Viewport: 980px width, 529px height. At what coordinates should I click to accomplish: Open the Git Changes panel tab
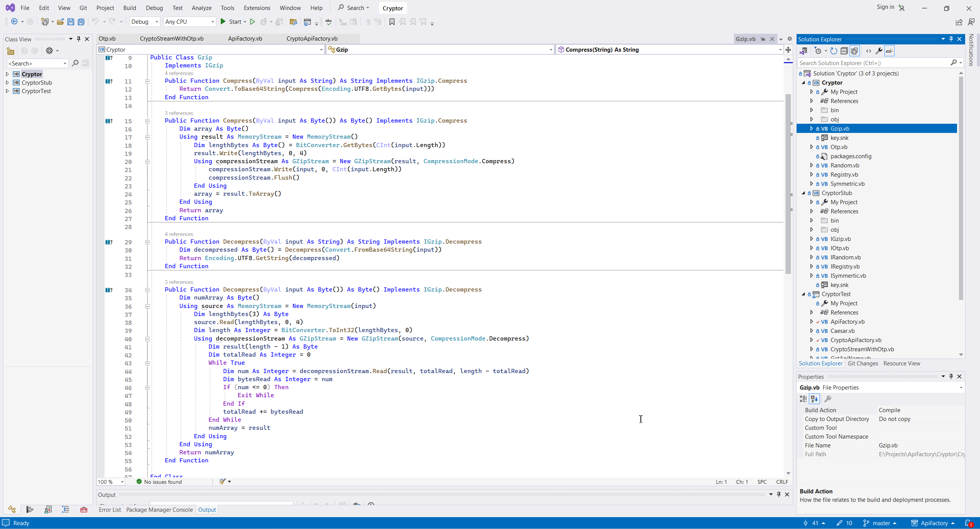click(x=862, y=364)
